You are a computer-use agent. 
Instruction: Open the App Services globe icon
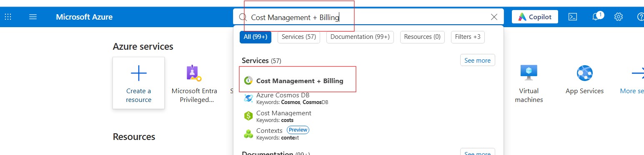pyautogui.click(x=585, y=73)
